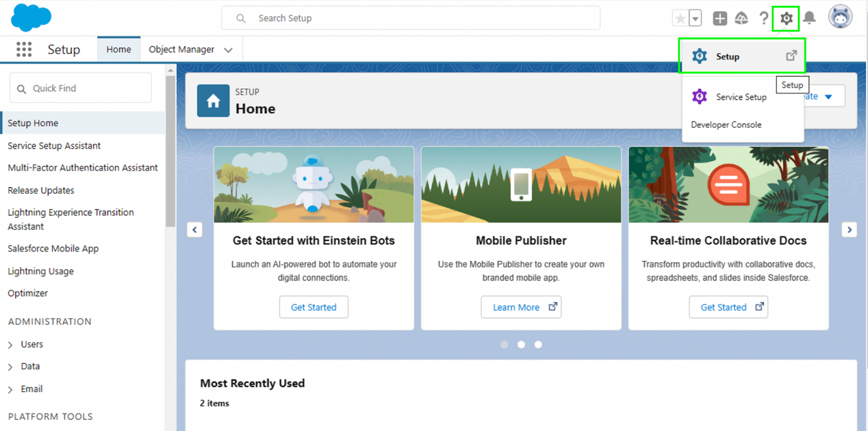Open Service Setup Assistant

54,145
